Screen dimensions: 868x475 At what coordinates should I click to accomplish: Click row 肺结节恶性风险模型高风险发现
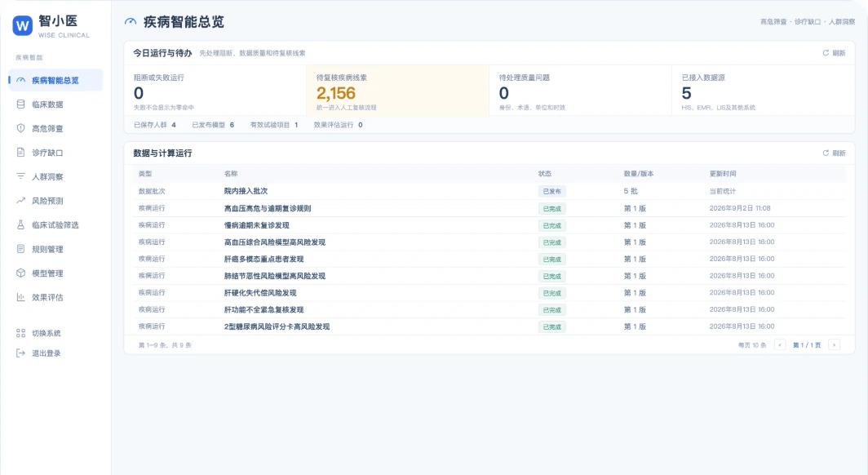489,276
